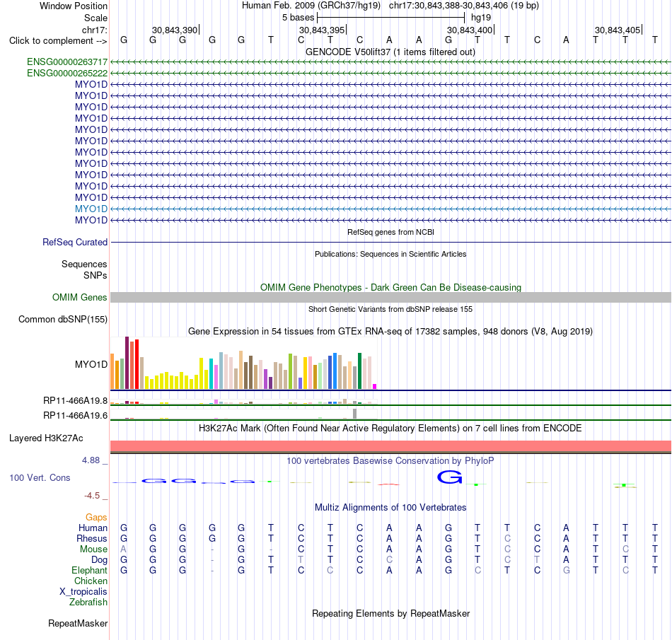
Task: Click the -4.5 PhyloP lower limit value
Action: click(92, 496)
